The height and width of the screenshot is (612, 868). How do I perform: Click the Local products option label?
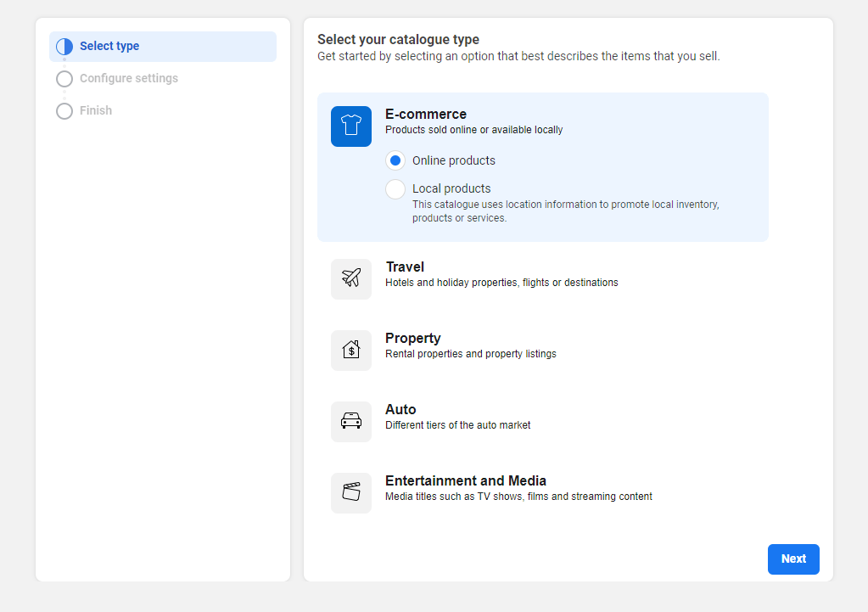pos(451,188)
